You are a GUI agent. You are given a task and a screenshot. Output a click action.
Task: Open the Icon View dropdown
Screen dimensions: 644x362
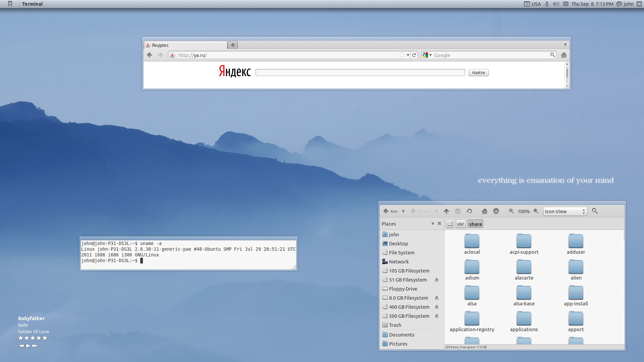tap(565, 212)
